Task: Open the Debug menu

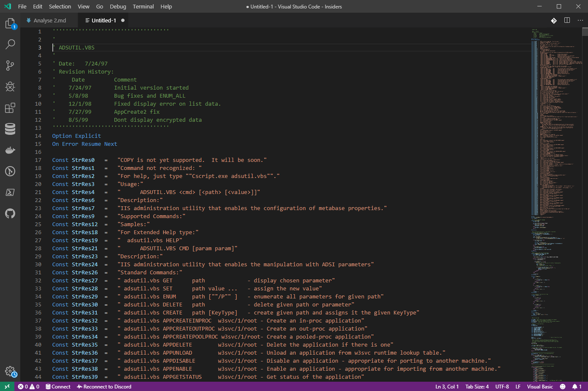Action: point(118,6)
